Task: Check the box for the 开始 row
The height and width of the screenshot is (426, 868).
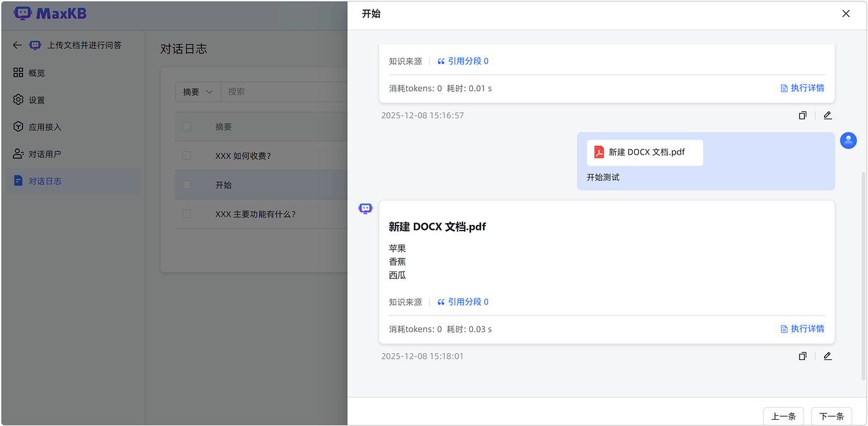Action: coord(186,185)
